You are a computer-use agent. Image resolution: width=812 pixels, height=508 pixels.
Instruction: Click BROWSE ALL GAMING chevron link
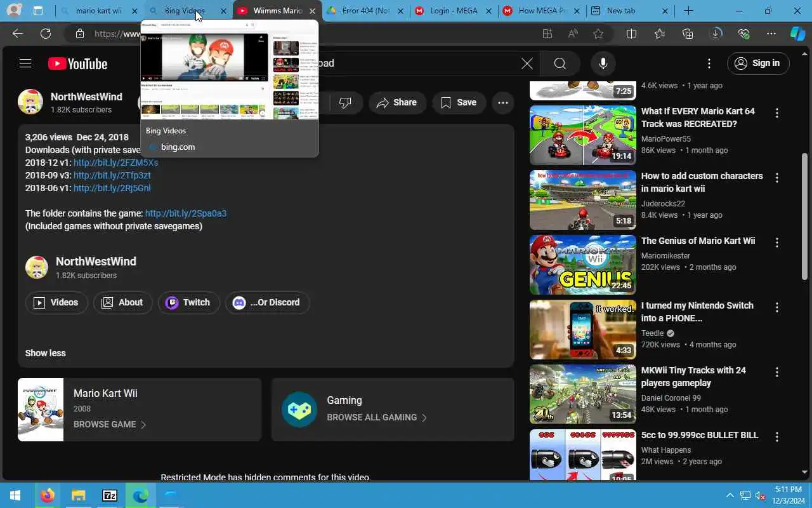(377, 417)
